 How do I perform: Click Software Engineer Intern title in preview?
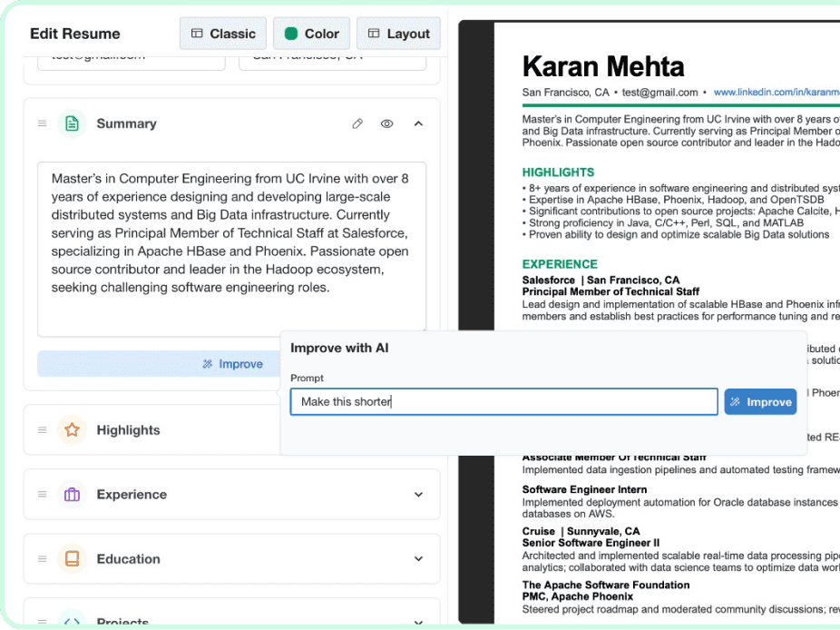pyautogui.click(x=584, y=489)
